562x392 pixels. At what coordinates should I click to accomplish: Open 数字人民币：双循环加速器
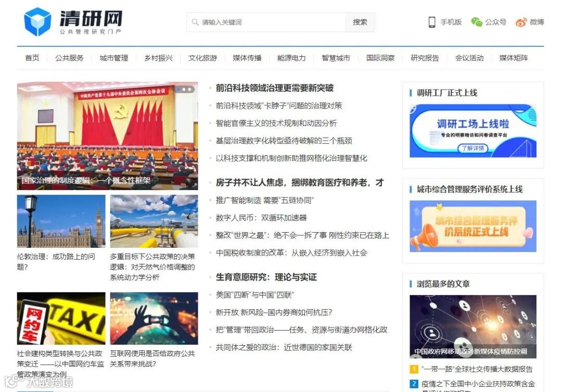(261, 218)
